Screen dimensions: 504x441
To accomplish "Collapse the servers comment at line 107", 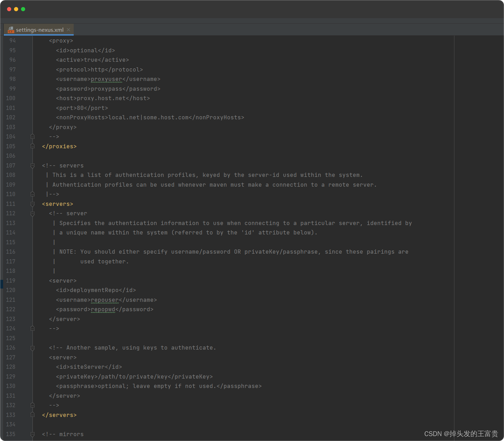I will coord(32,165).
